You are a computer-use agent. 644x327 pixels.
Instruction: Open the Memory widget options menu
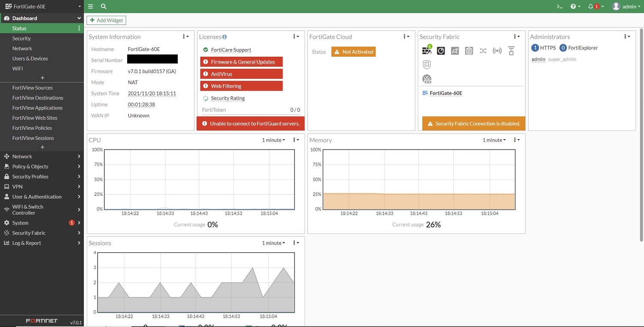(x=516, y=140)
